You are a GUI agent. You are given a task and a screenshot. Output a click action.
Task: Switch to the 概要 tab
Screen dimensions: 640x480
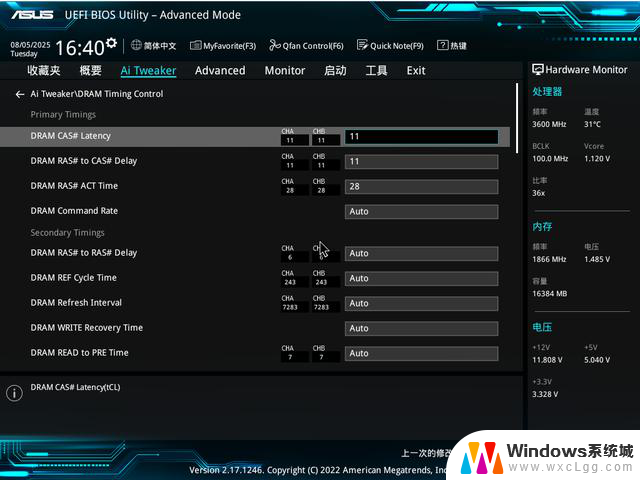click(x=90, y=70)
